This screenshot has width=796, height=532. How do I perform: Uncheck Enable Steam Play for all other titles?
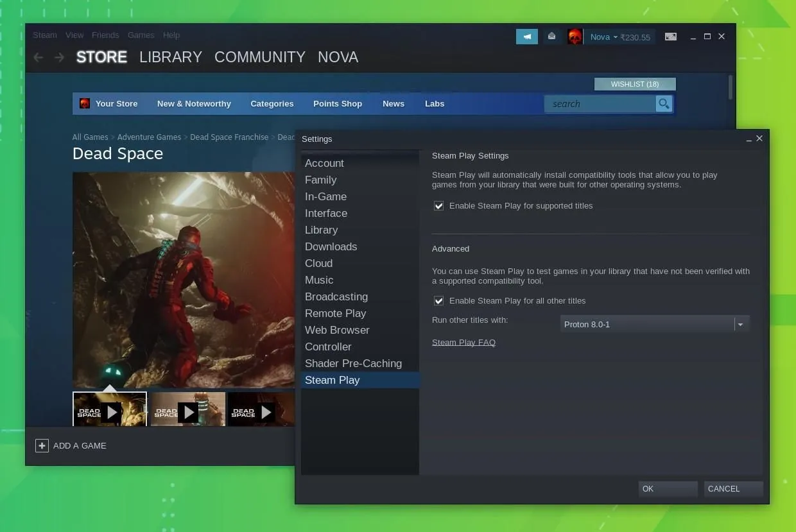pyautogui.click(x=438, y=300)
